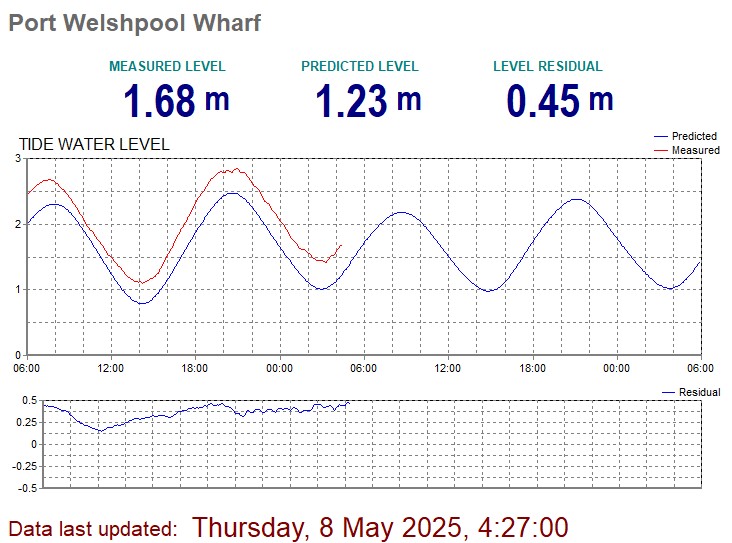Click the 2 label on tide y-axis
732x543 pixels.
tap(18, 224)
